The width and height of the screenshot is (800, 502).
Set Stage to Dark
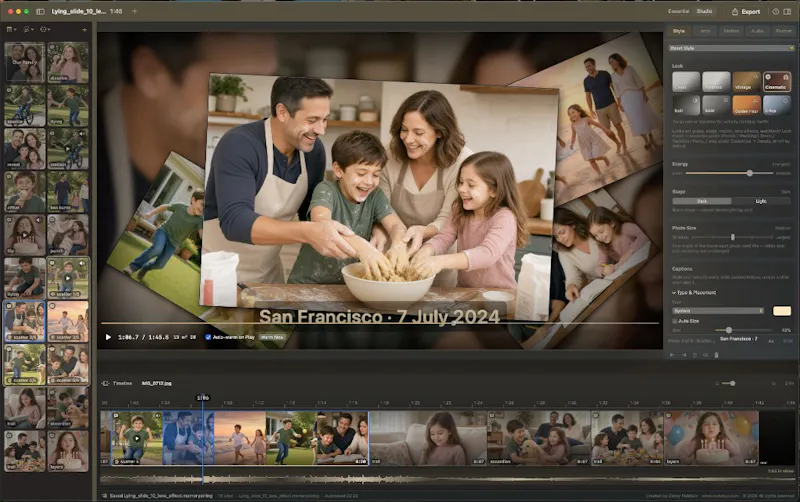702,201
